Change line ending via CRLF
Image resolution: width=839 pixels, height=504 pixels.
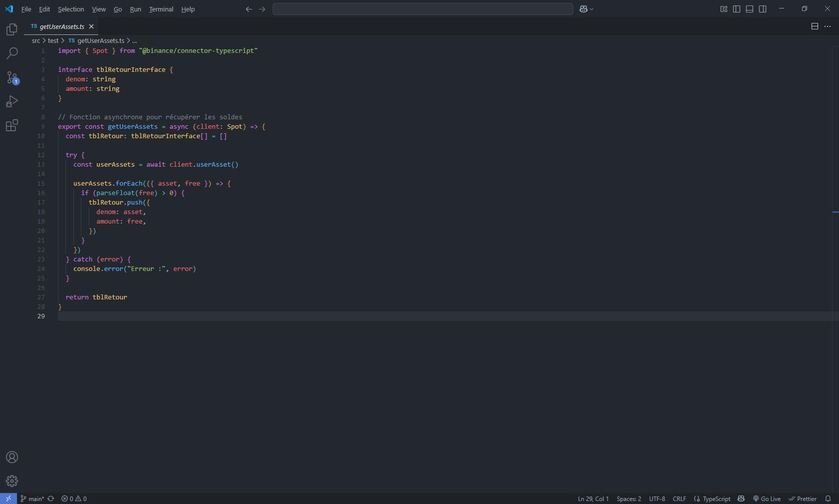click(x=679, y=499)
